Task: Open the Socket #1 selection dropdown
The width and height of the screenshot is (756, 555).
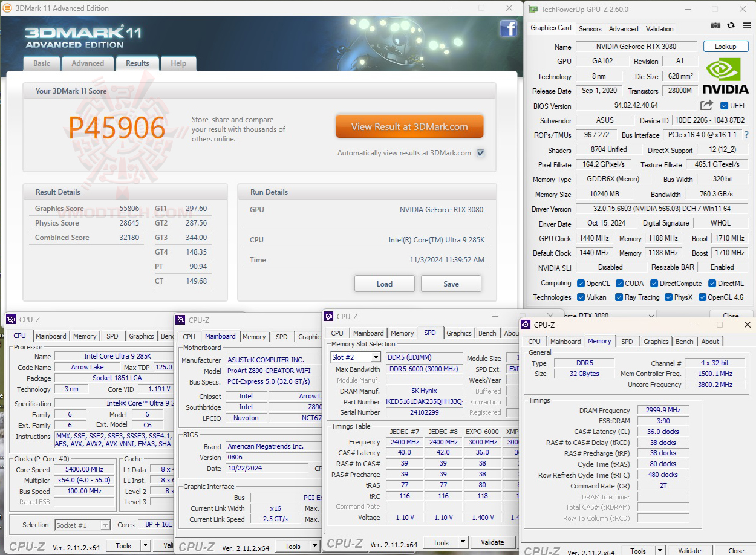Action: [105, 525]
